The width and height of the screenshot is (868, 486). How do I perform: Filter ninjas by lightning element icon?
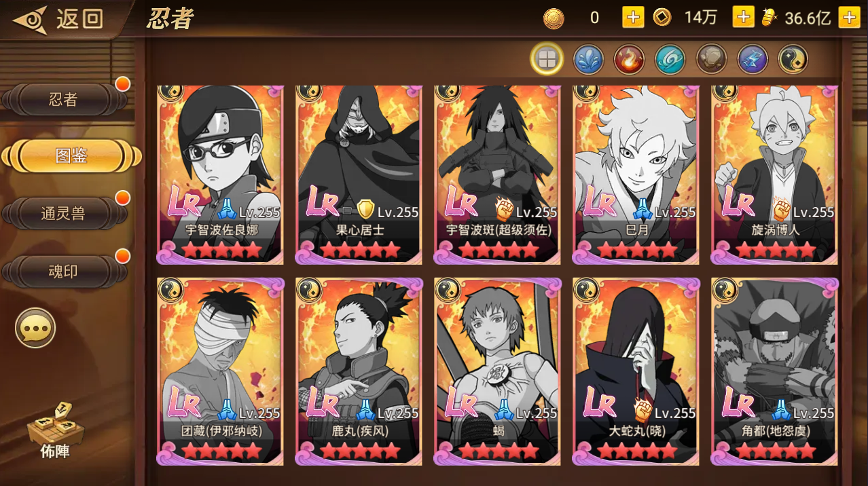(x=752, y=60)
